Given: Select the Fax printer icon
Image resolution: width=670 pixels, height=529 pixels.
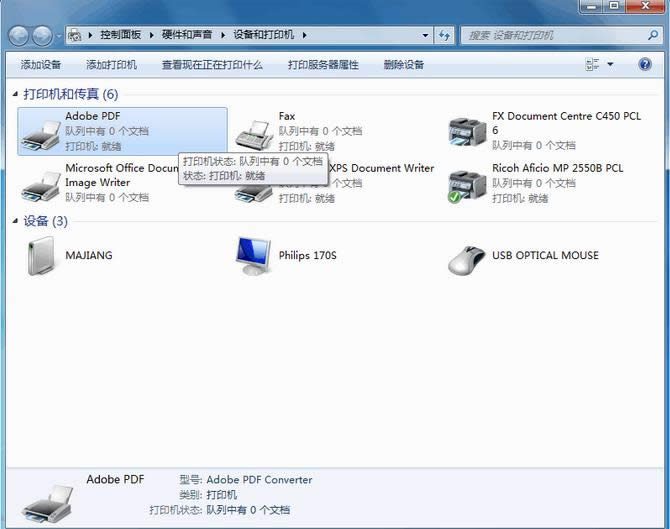Looking at the screenshot, I should tap(254, 133).
